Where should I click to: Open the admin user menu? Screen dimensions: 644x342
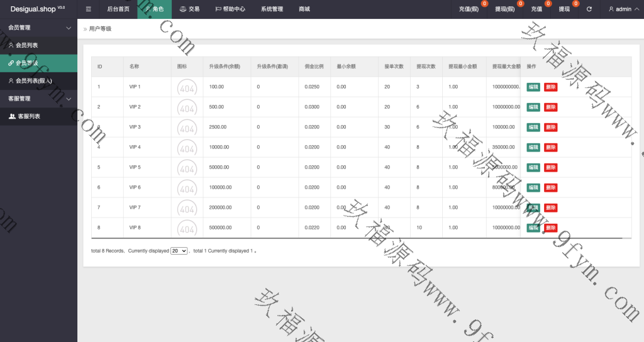(620, 9)
